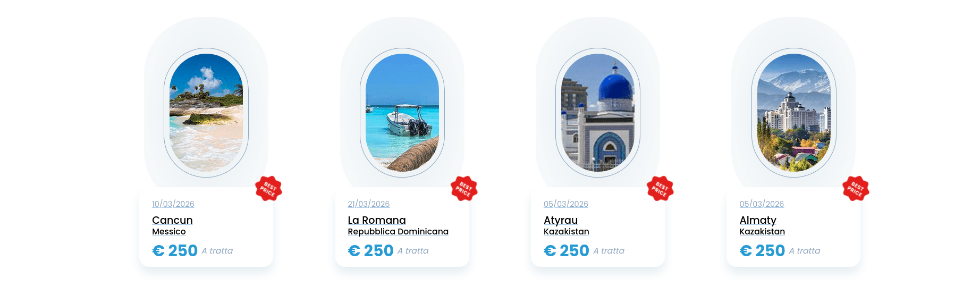980x286 pixels.
Task: Select the Almaty destination title
Action: click(x=758, y=220)
